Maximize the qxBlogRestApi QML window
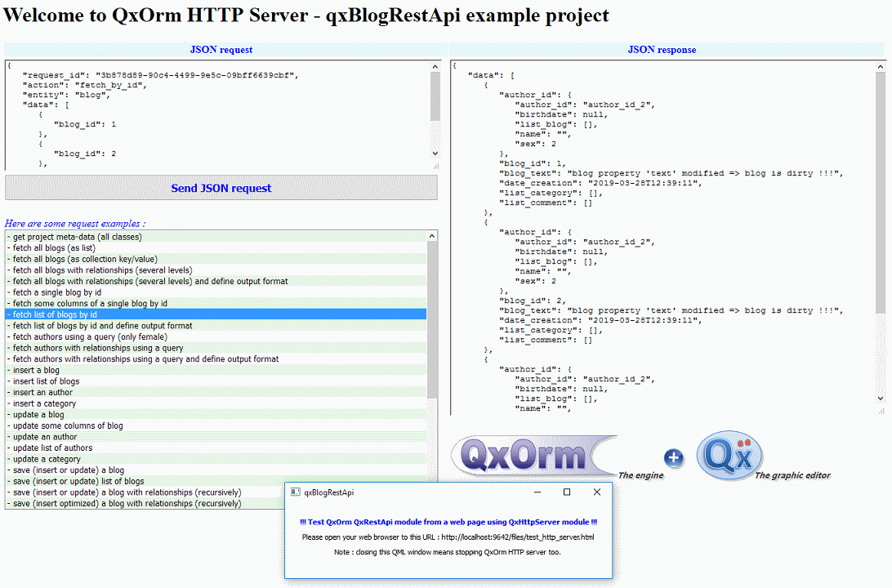 [567, 492]
